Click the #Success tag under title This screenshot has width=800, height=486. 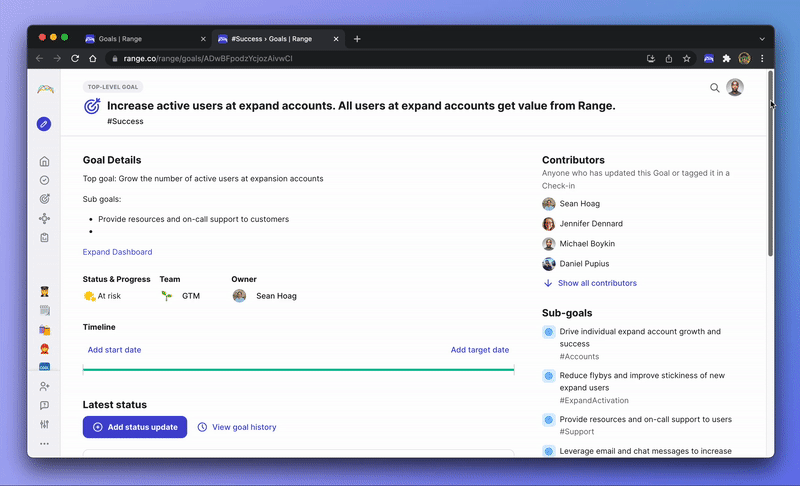pos(125,121)
